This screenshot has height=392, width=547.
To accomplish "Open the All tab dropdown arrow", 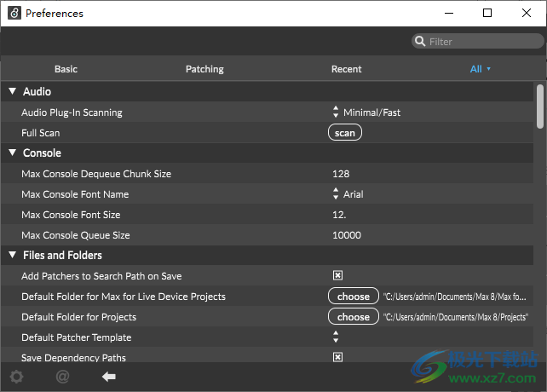I will tap(488, 69).
